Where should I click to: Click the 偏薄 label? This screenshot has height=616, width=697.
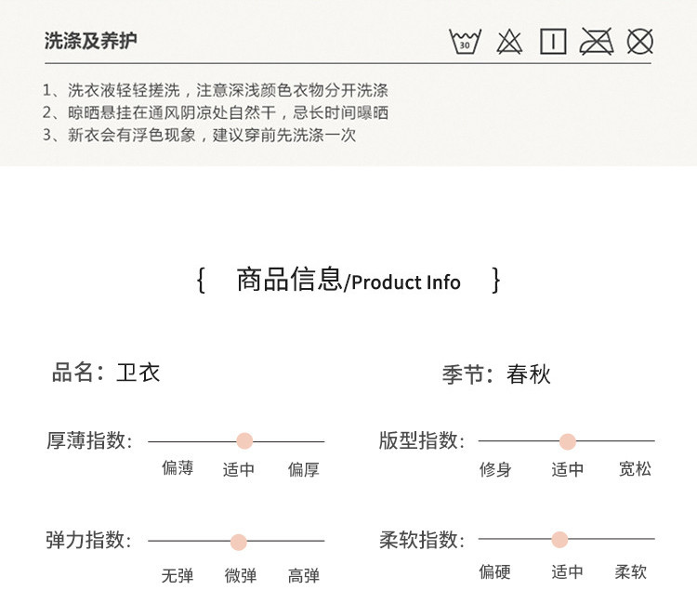pyautogui.click(x=178, y=468)
